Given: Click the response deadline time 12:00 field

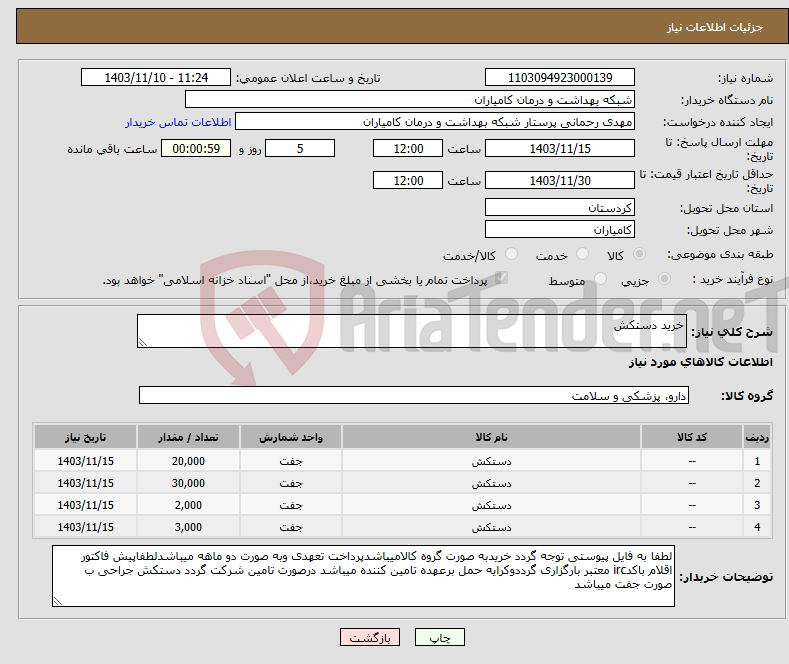Looking at the screenshot, I should (408, 148).
